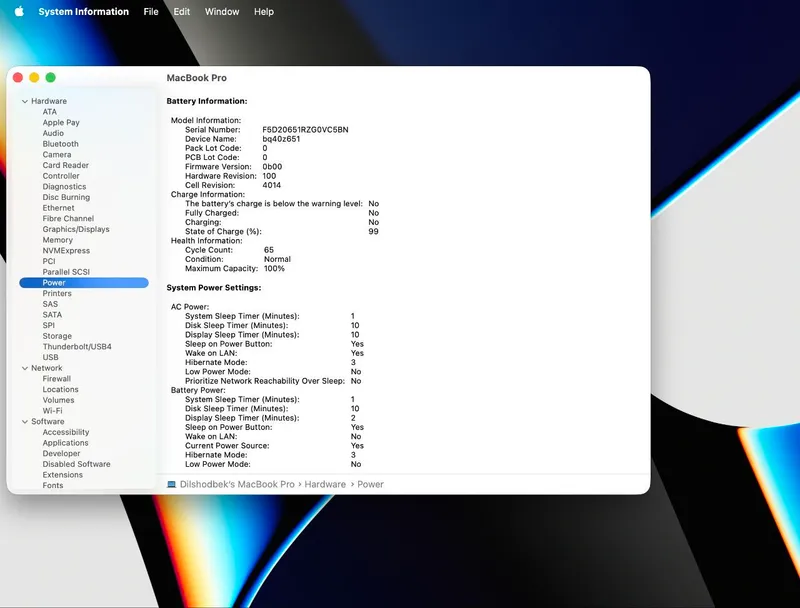The width and height of the screenshot is (800, 608).
Task: Select SATA in the sidebar
Action: (52, 315)
